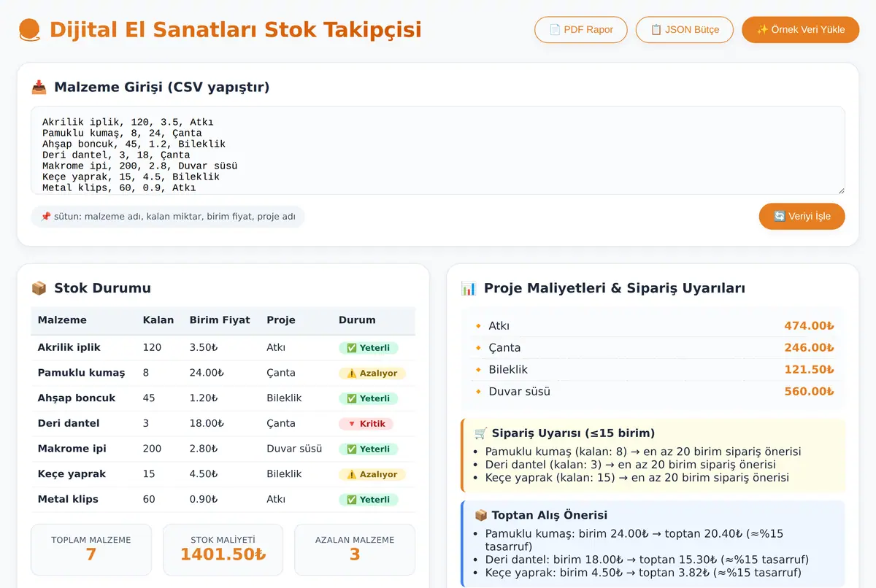Click the Yeterli badge for Metal klips
This screenshot has width=876, height=588.
click(x=369, y=500)
